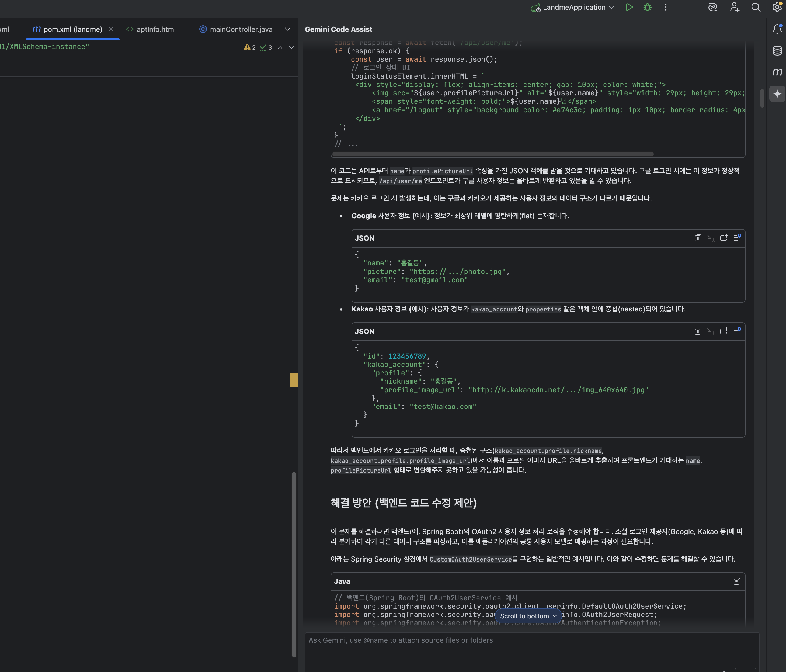Show the hidden editor tabs dropdown
Image resolution: width=786 pixels, height=672 pixels.
click(x=287, y=29)
